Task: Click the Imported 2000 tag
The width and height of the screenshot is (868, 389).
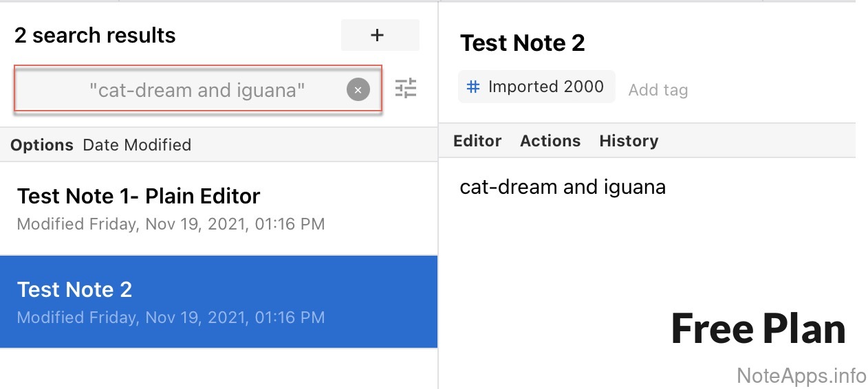Action: click(536, 87)
